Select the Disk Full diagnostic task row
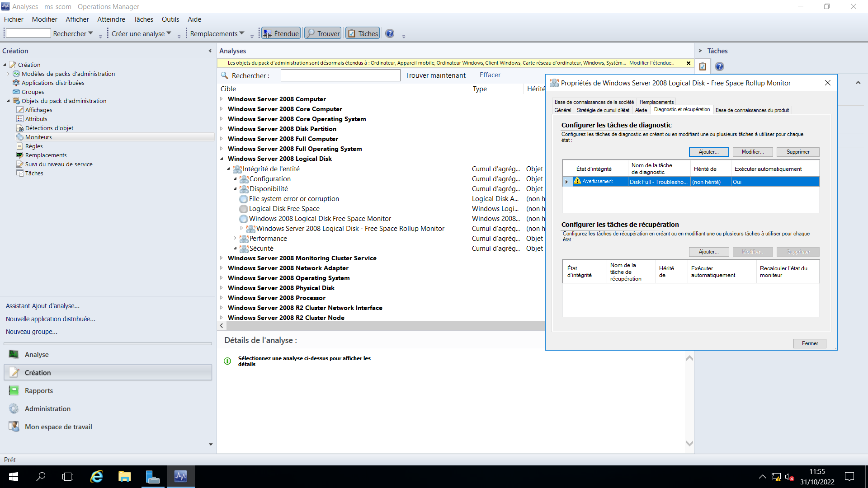The image size is (868, 488). pos(658,182)
